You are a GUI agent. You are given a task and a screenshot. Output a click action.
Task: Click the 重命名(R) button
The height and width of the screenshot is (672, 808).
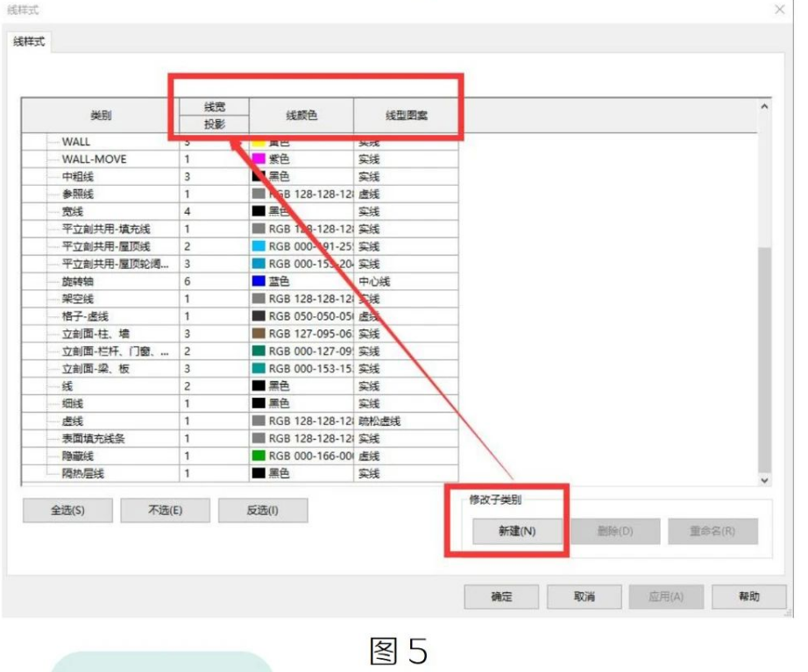coord(712,531)
